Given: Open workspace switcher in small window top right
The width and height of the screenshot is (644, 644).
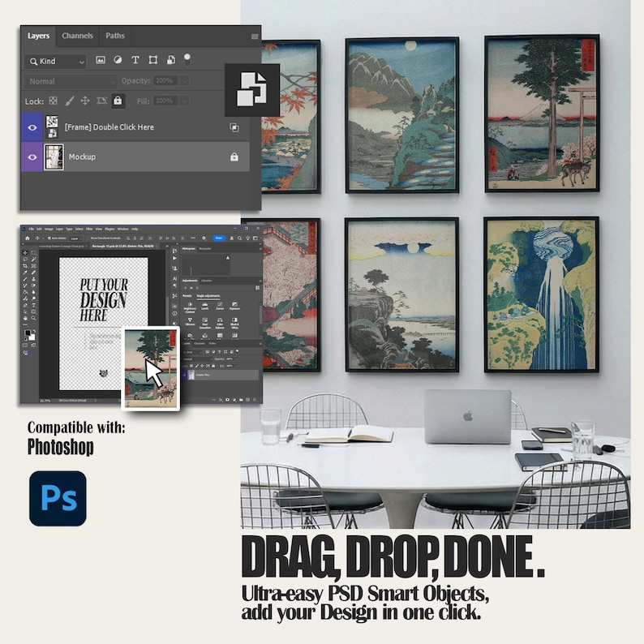Looking at the screenshot, I should 255,238.
